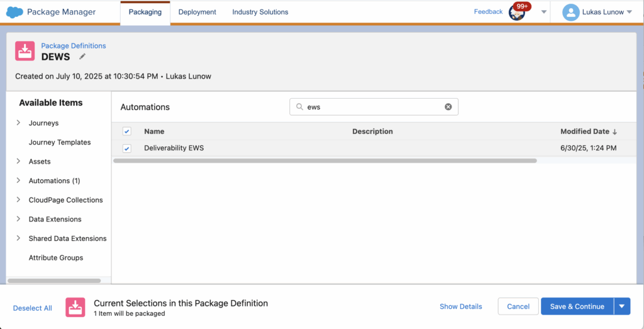This screenshot has width=644, height=329.
Task: Click the Salesforce cloud logo
Action: pos(14,13)
